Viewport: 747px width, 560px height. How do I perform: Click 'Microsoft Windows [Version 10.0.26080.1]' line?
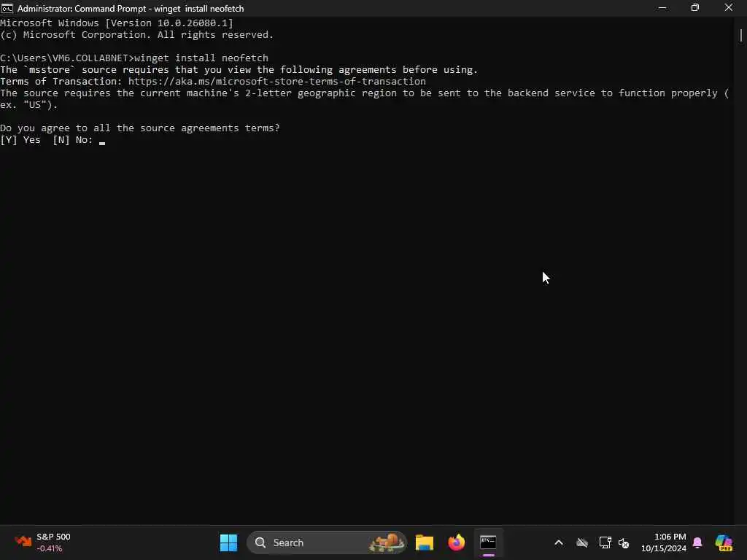pyautogui.click(x=117, y=23)
